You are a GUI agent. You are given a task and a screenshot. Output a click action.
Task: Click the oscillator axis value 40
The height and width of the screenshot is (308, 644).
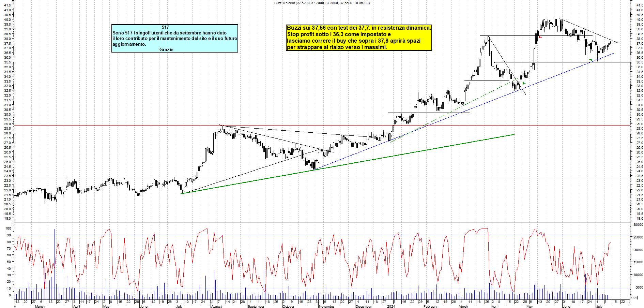pos(9,268)
